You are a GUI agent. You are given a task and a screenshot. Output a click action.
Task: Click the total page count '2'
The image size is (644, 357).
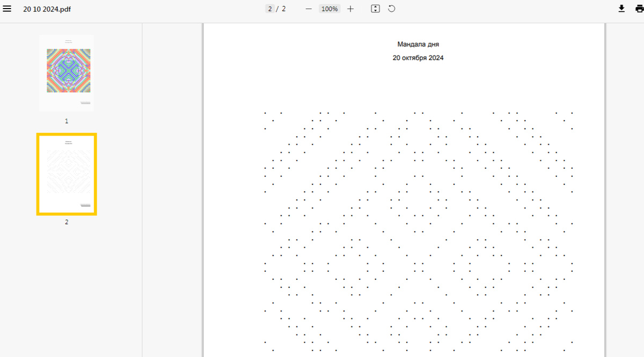coord(283,9)
